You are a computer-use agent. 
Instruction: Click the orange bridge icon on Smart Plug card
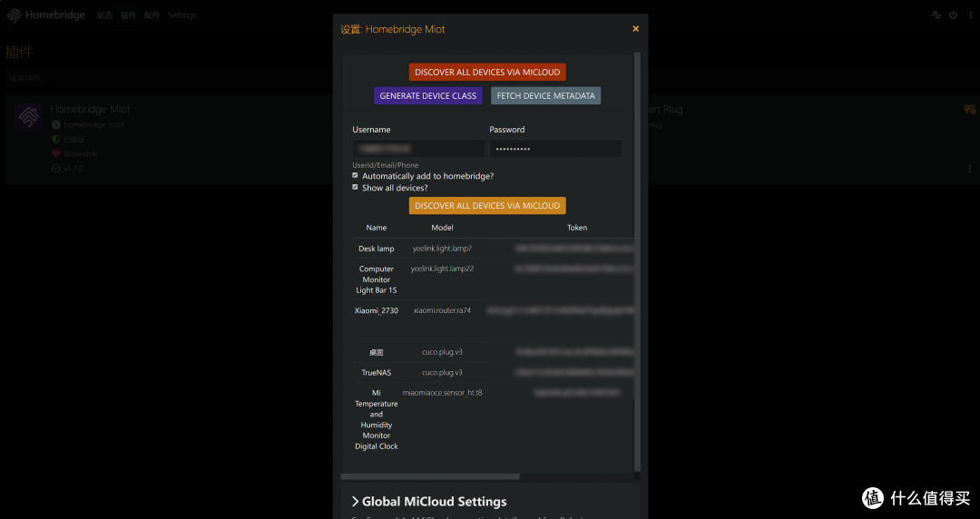click(x=969, y=110)
